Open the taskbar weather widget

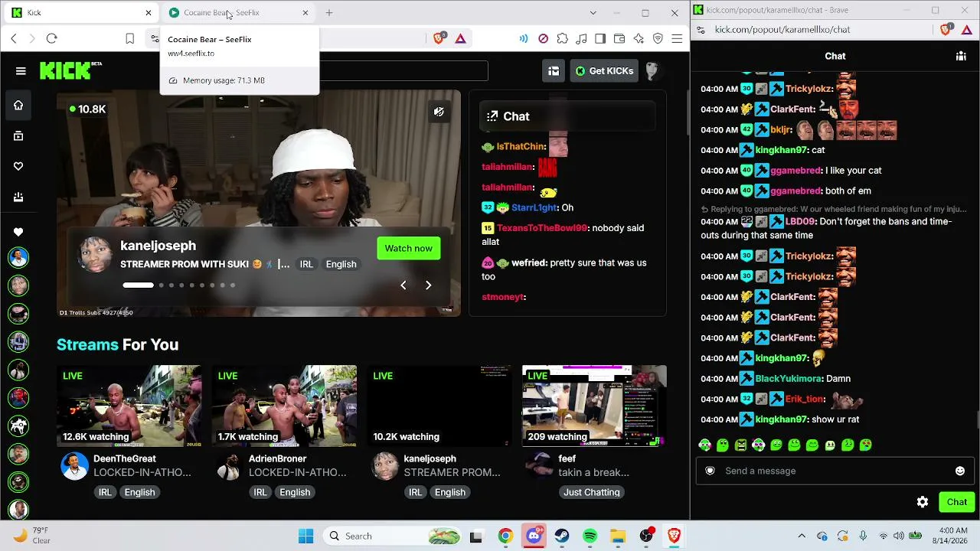31,536
